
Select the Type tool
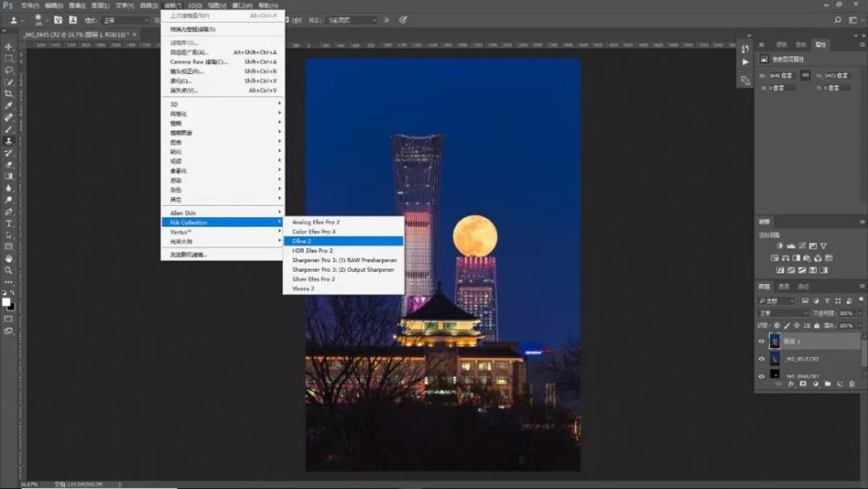(9, 224)
